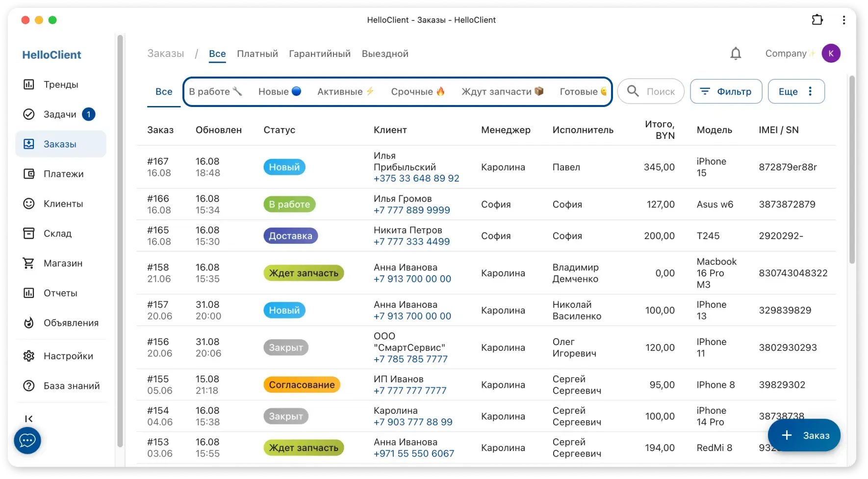Viewport: 868px width, 479px height.
Task: Switch to the Гарантийный orders tab
Action: tap(320, 53)
